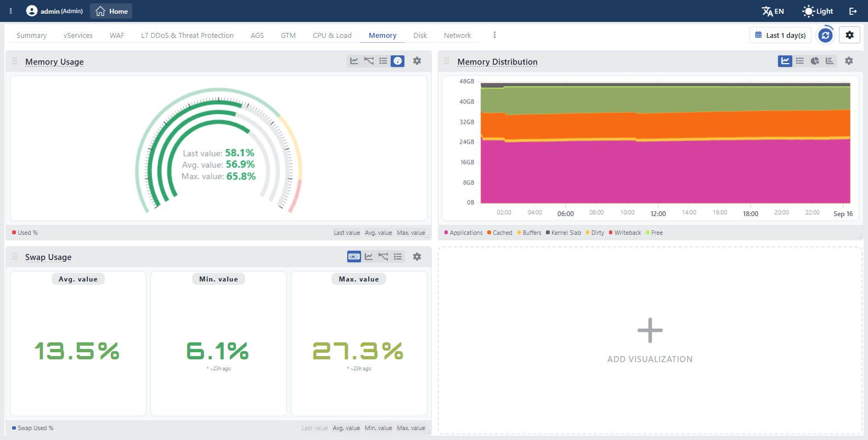Viewport: 868px width, 440px height.
Task: Select the curved flow chart view in Swap Usage
Action: (x=383, y=256)
